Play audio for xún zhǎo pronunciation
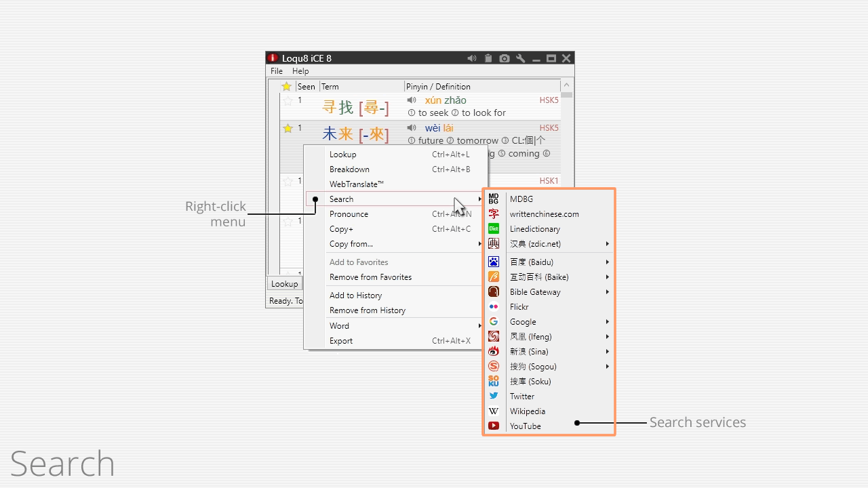The image size is (868, 488). (412, 100)
